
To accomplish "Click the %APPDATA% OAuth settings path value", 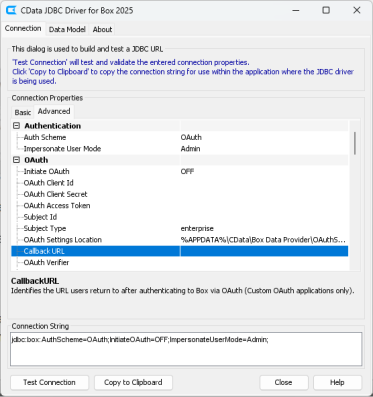I will click(263, 240).
